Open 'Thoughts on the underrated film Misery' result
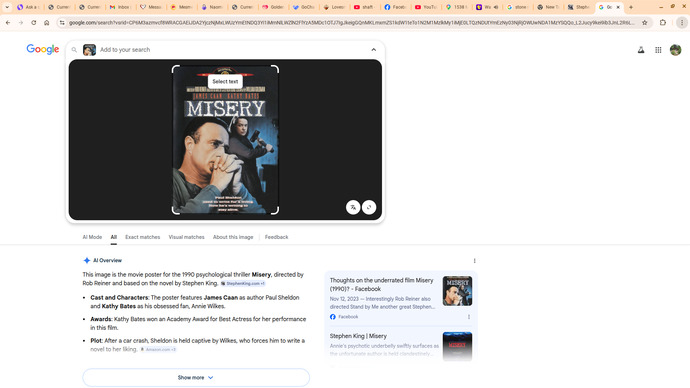Viewport: 690px width, 388px height. point(382,285)
